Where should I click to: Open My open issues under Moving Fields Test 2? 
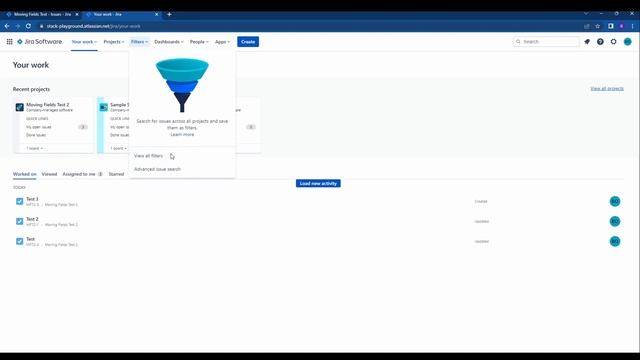click(x=39, y=127)
